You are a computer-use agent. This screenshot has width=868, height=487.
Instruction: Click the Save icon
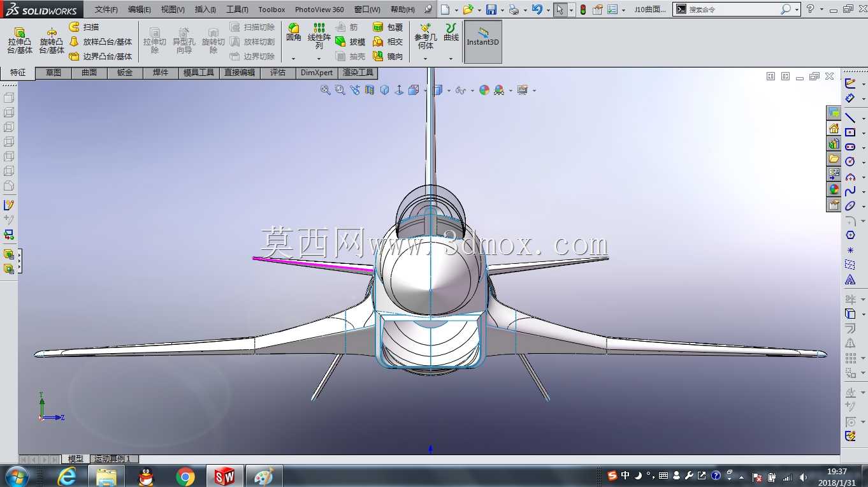coord(491,10)
